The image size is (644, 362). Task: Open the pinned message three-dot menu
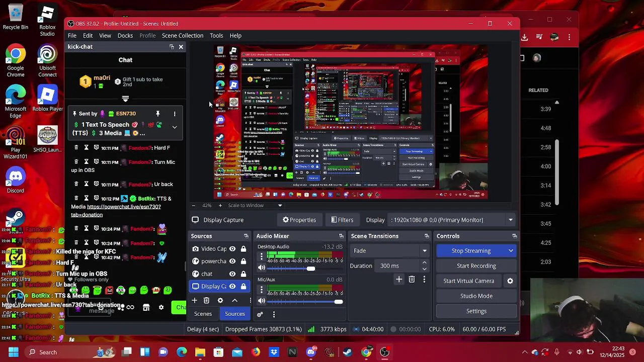coord(175,114)
